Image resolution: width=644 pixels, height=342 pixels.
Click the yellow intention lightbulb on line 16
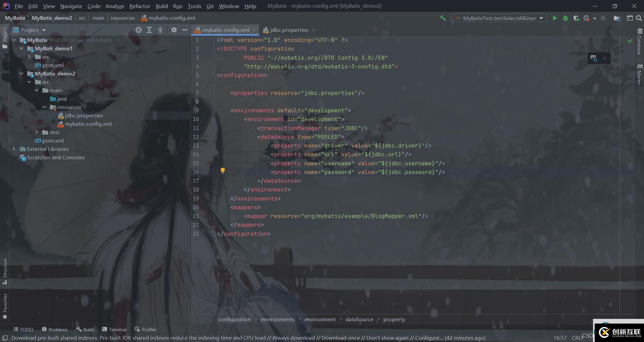click(222, 171)
